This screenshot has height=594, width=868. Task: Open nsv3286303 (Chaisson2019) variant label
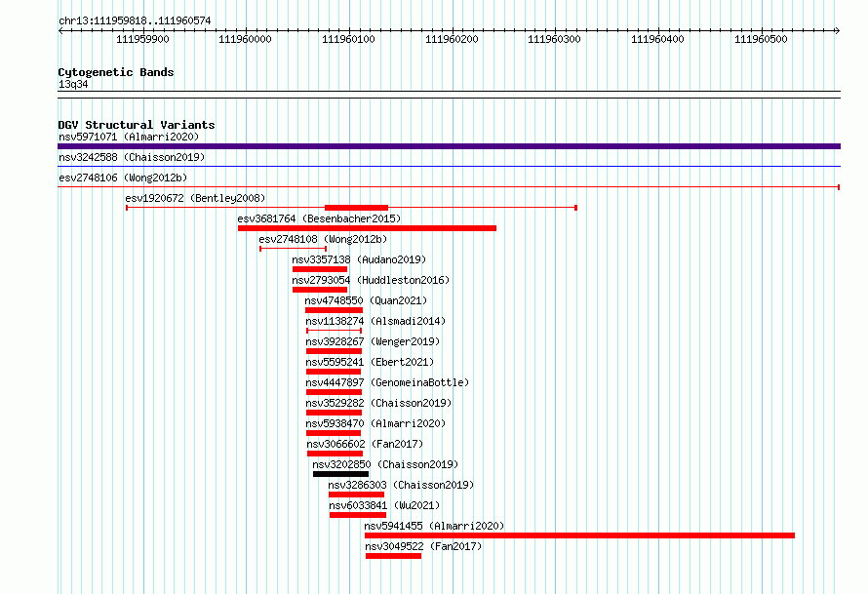[402, 485]
